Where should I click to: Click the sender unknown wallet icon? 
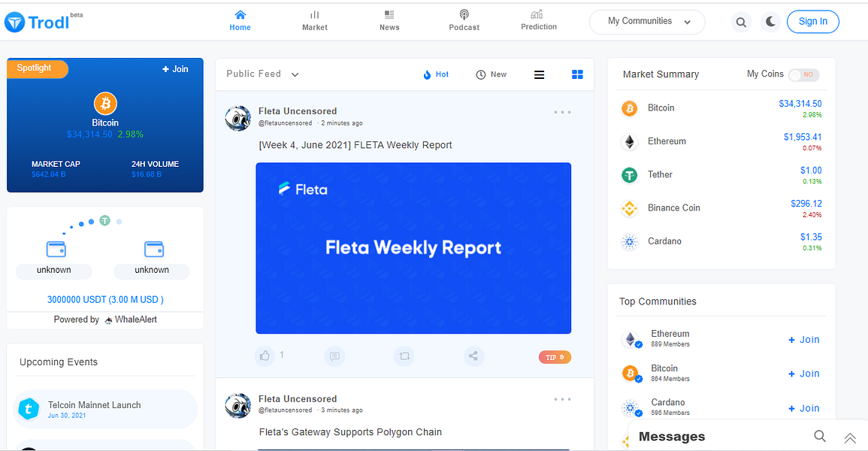tap(56, 249)
